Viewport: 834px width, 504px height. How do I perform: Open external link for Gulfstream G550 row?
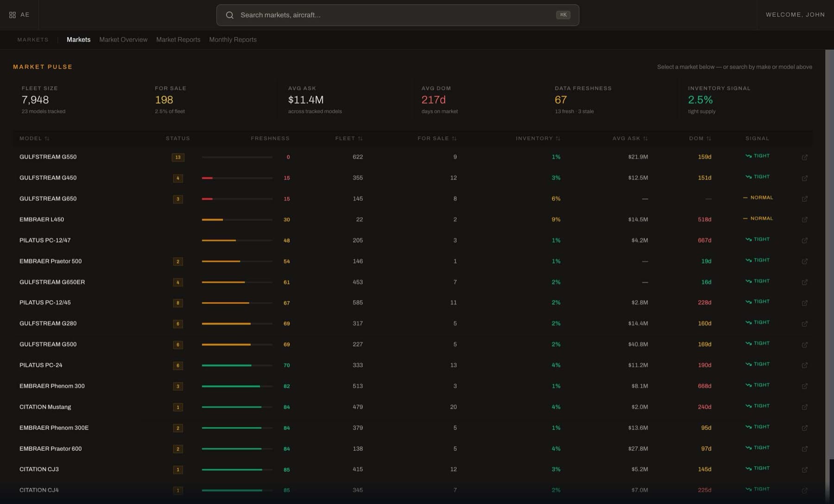[805, 157]
